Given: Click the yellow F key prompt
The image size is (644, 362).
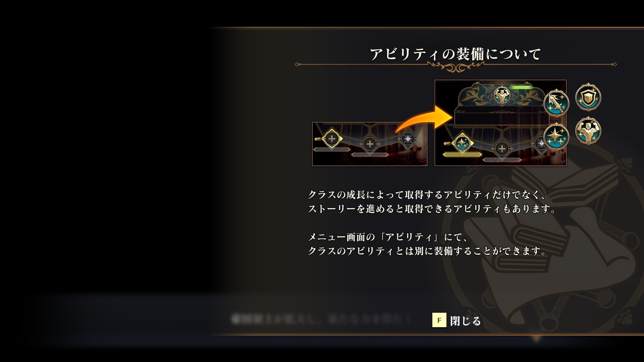Looking at the screenshot, I should [439, 320].
